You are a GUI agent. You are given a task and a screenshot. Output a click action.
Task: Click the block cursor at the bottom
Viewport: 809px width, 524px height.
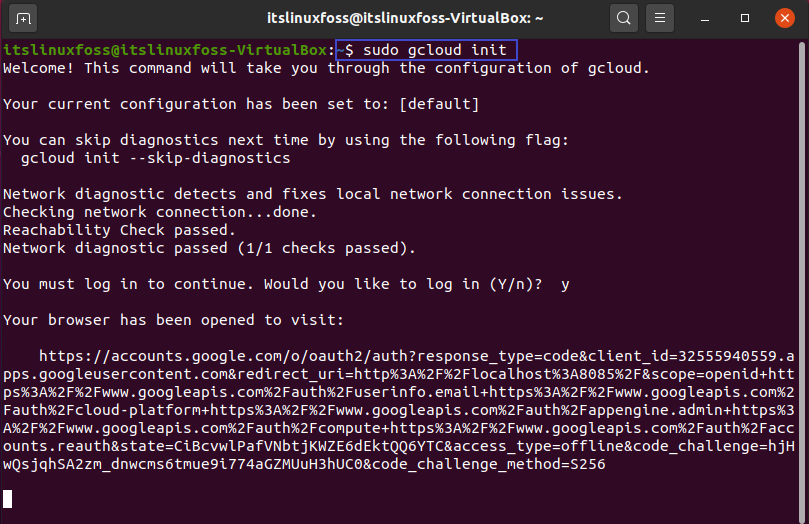7,499
